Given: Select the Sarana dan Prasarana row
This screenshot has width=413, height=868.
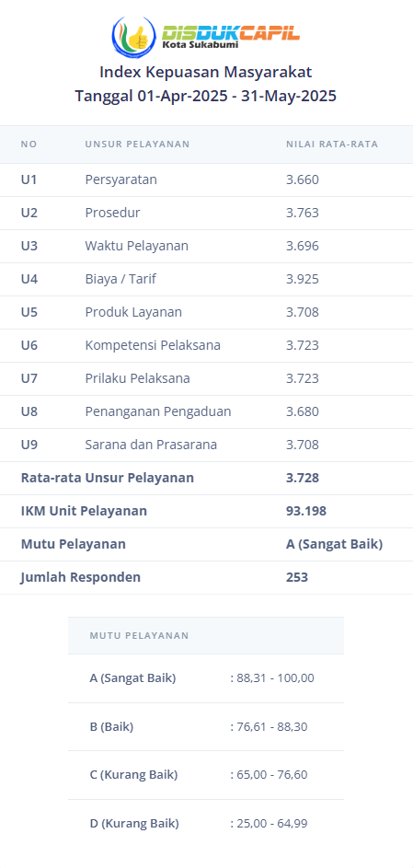Looking at the screenshot, I should [206, 446].
